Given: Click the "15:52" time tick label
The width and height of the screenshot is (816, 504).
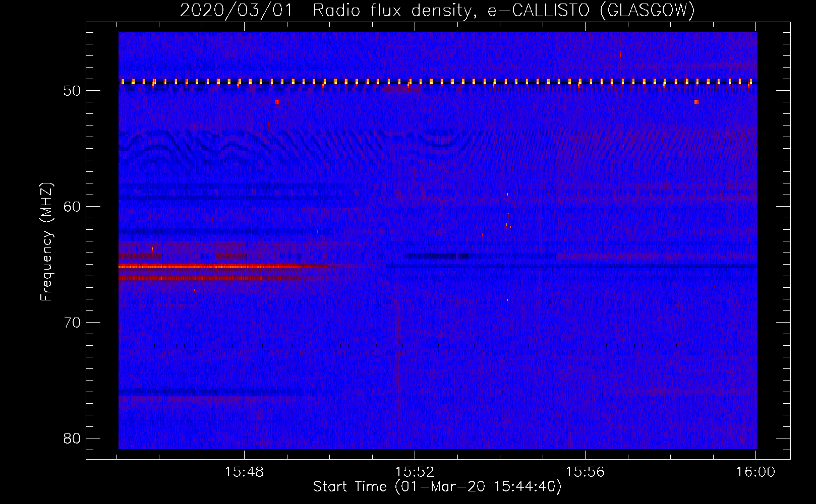Looking at the screenshot, I should pos(415,472).
